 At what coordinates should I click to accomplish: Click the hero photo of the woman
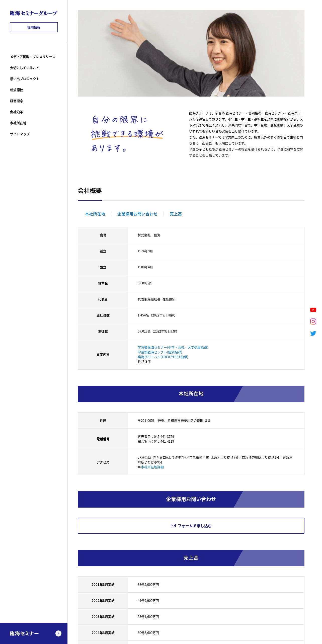point(191,53)
